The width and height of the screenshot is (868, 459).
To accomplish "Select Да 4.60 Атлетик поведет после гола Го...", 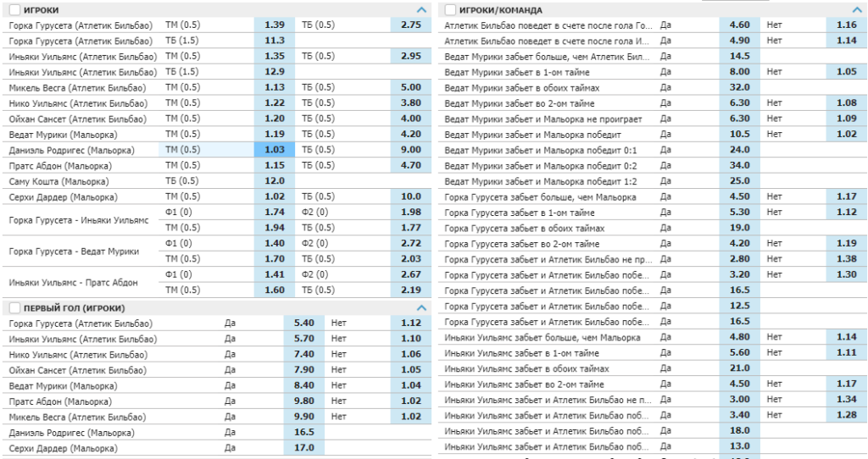I will pos(739,25).
